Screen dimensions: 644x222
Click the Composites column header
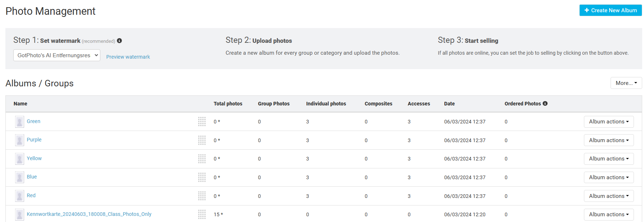click(x=378, y=104)
